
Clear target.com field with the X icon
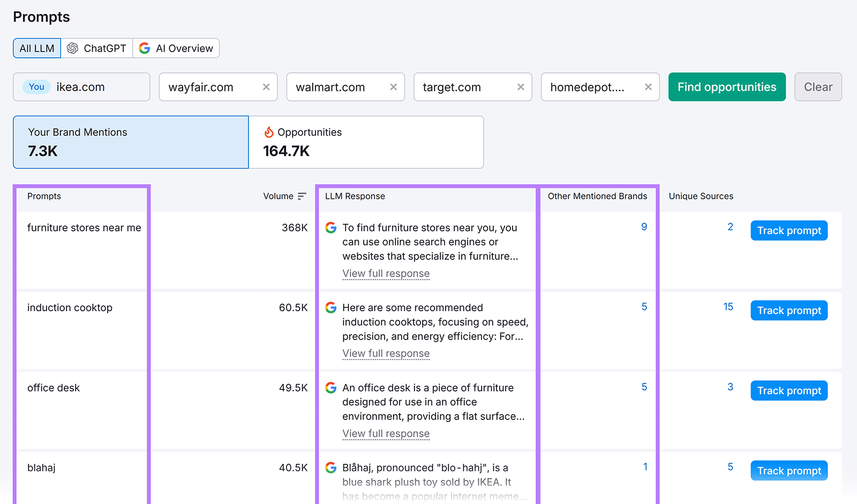[520, 87]
